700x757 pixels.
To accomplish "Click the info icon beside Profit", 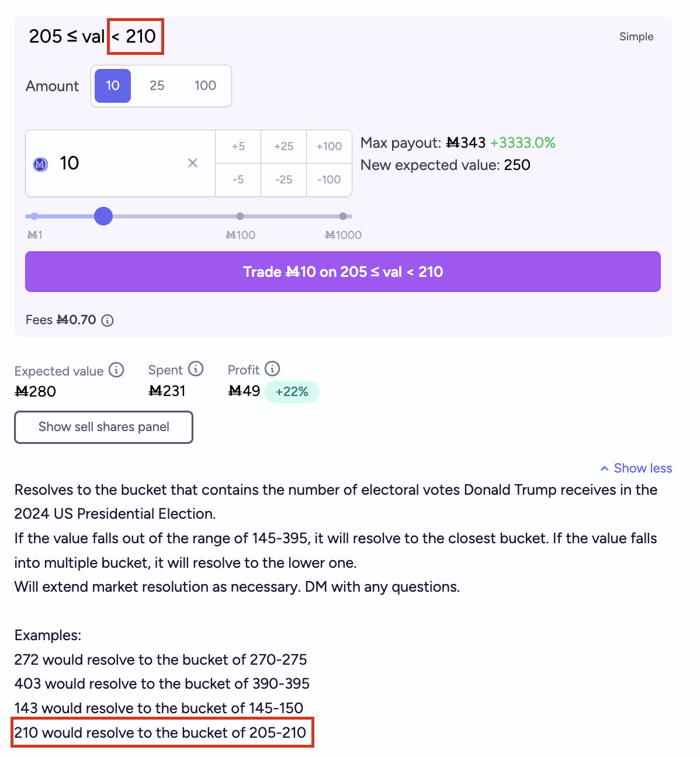I will pos(272,369).
